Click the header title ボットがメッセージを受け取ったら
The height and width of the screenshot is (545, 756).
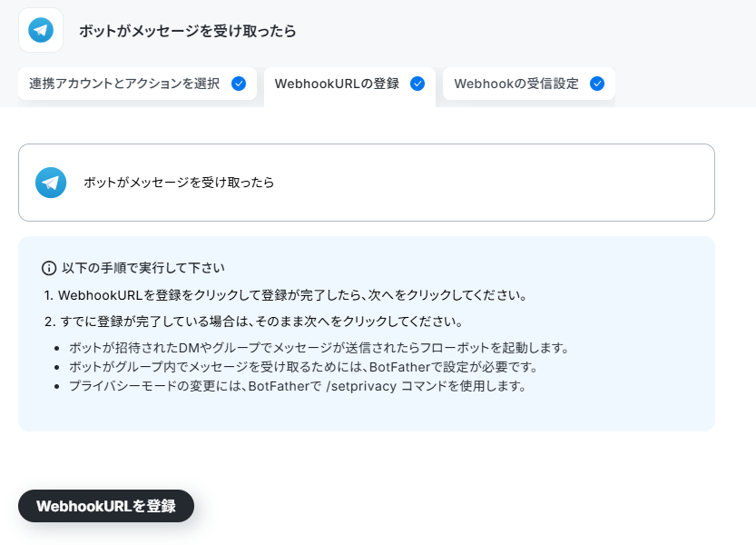pyautogui.click(x=187, y=30)
